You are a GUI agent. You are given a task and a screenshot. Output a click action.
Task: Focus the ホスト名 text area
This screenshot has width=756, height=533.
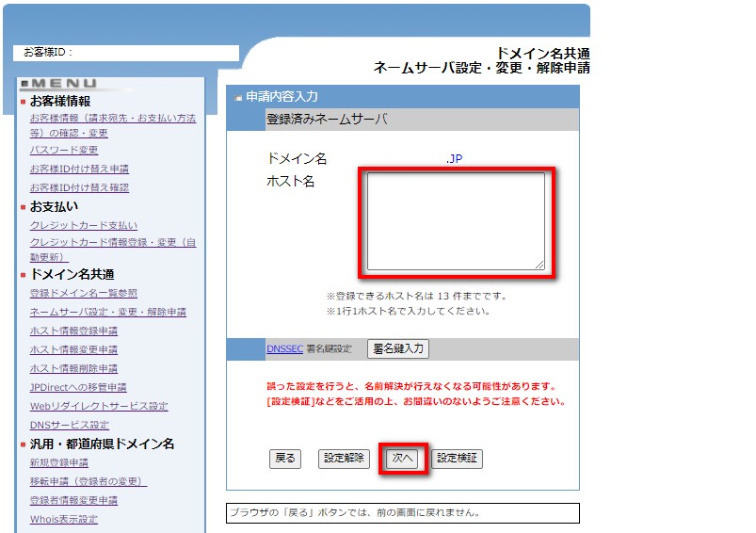[456, 221]
